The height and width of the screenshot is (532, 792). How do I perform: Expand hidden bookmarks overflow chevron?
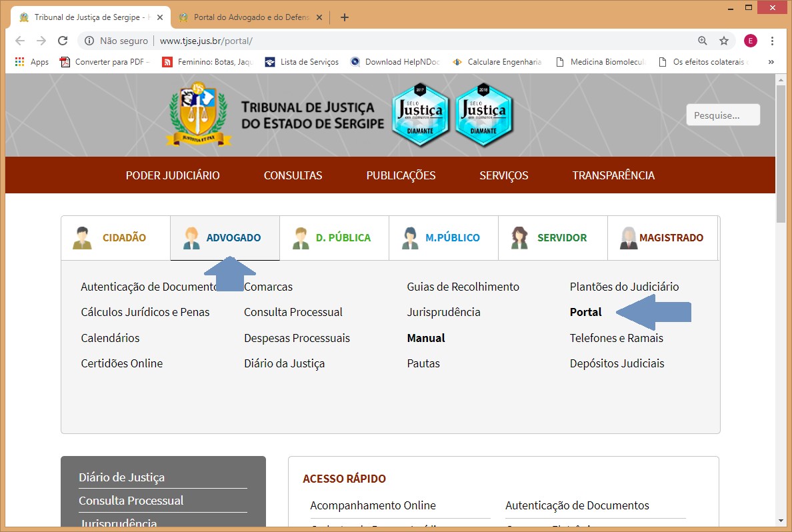pyautogui.click(x=771, y=62)
